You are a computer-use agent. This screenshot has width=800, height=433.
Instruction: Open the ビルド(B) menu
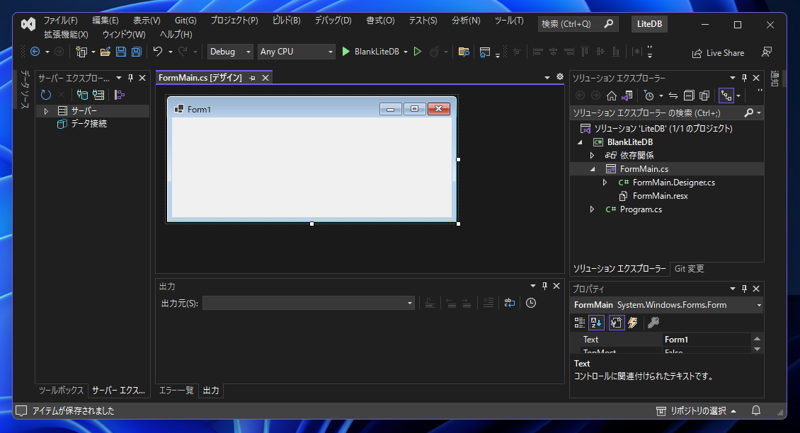286,20
